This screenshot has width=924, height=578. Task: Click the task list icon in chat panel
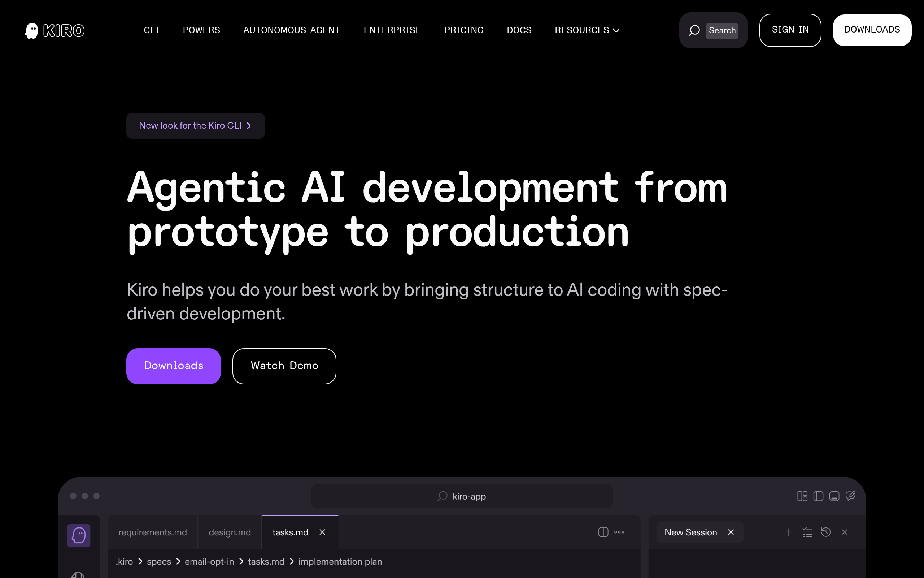click(x=807, y=532)
